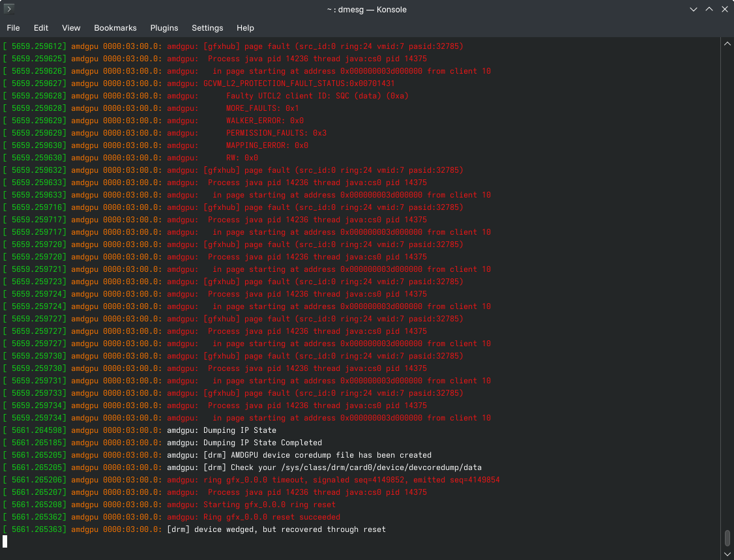This screenshot has width=734, height=560.
Task: Click the timestamp 5661.264598
Action: [x=37, y=430]
